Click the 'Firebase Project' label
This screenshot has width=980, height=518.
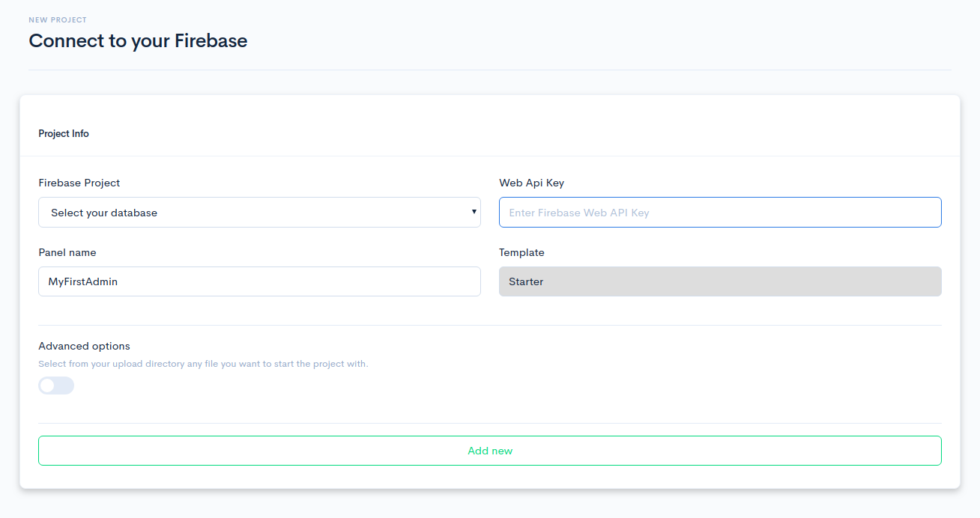(79, 183)
